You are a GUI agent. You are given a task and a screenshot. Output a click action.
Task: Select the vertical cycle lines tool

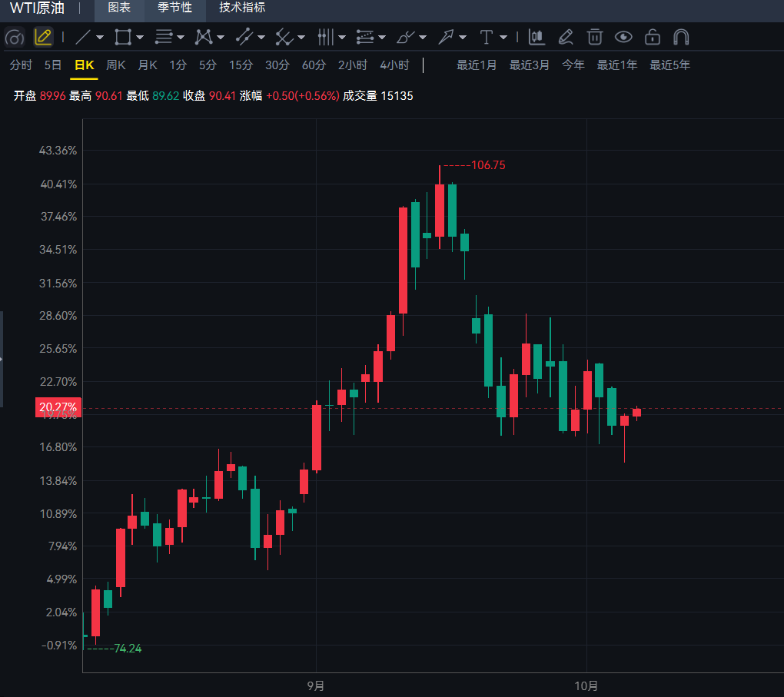point(325,37)
